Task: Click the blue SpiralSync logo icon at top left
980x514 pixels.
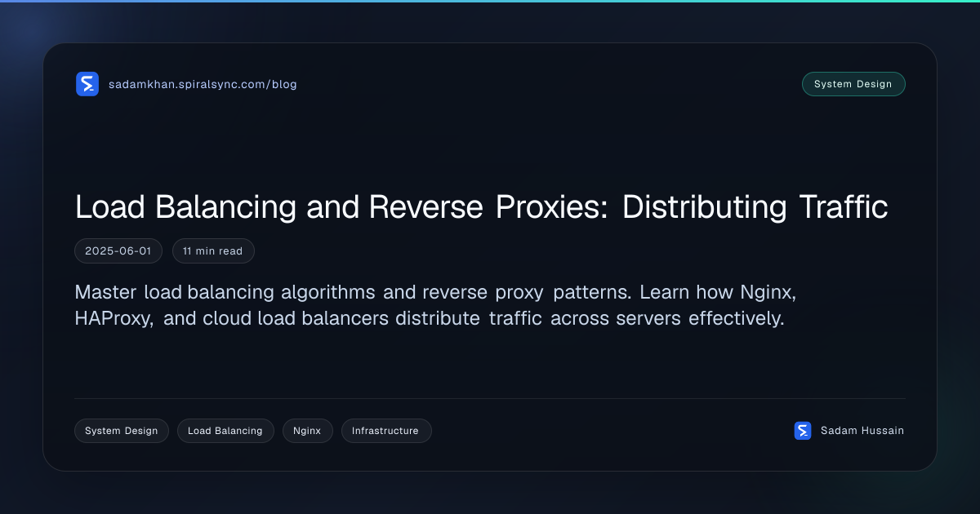Action: [87, 84]
